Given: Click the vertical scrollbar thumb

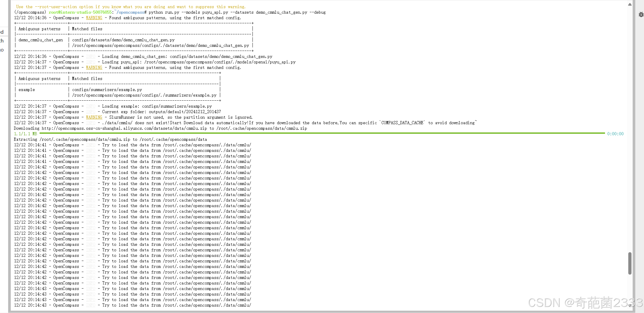Looking at the screenshot, I should (x=630, y=263).
